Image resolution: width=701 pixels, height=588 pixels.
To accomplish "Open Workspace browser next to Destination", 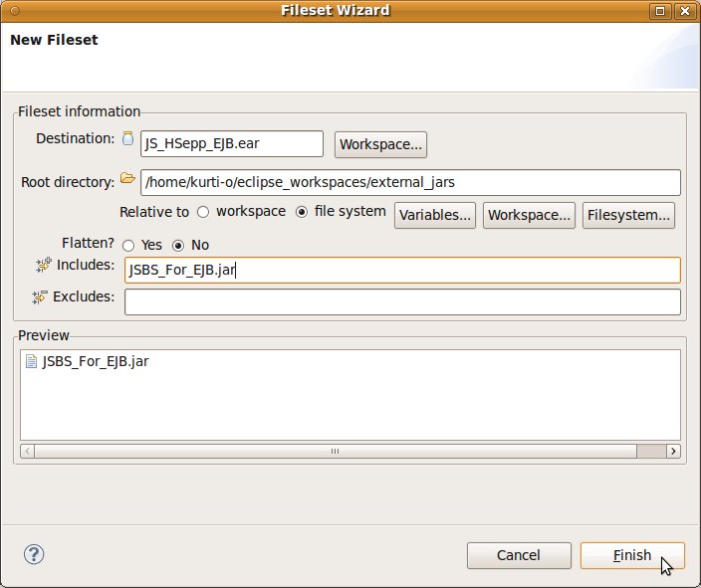I will pyautogui.click(x=381, y=144).
